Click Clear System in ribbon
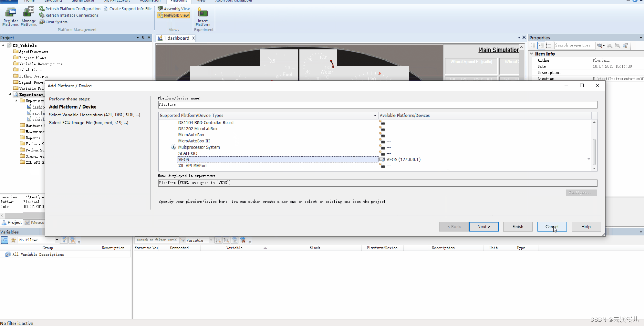The image size is (644, 326). coord(53,22)
